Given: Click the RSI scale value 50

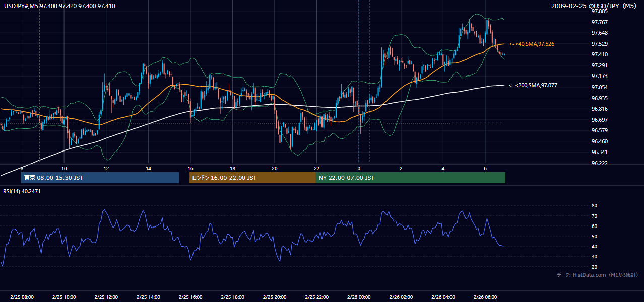Looking at the screenshot, I should (595, 236).
